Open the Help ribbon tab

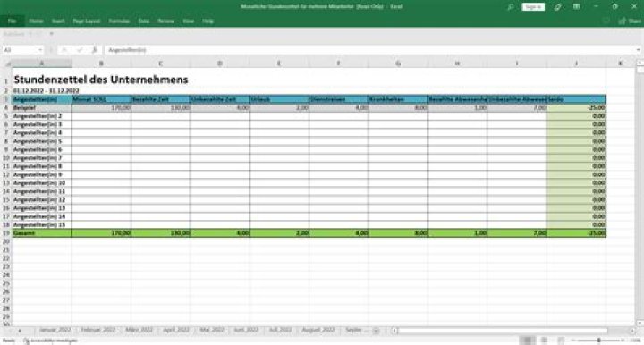pyautogui.click(x=208, y=21)
